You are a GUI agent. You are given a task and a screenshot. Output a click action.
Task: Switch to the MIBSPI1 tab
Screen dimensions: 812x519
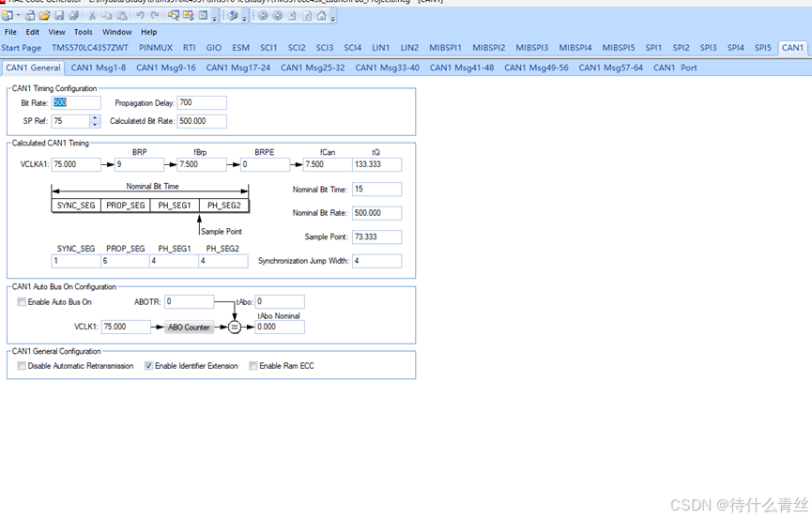point(445,48)
